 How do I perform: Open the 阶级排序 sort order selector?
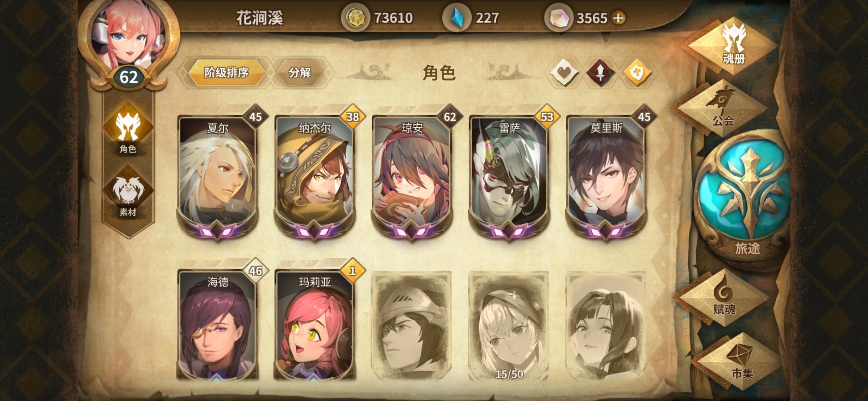226,72
